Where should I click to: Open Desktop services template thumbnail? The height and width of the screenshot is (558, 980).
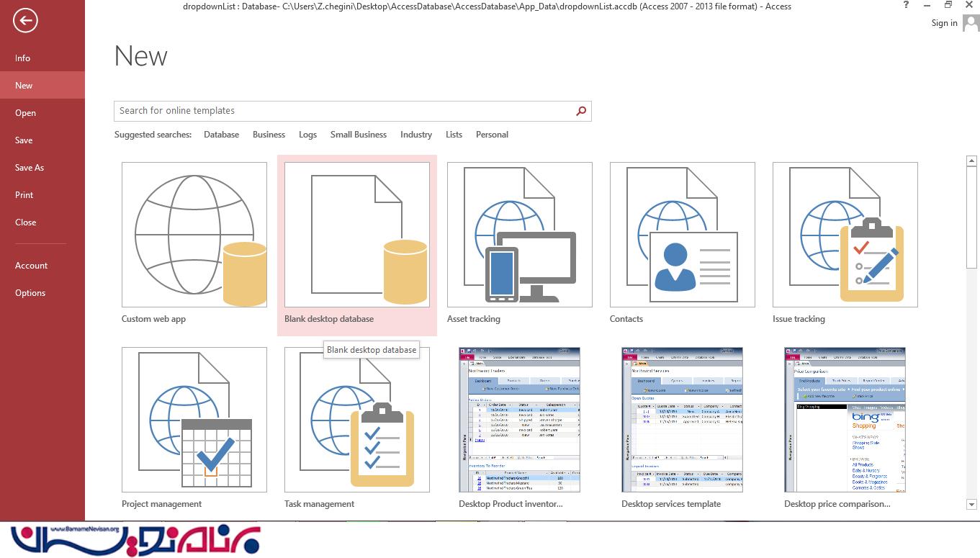click(x=682, y=420)
